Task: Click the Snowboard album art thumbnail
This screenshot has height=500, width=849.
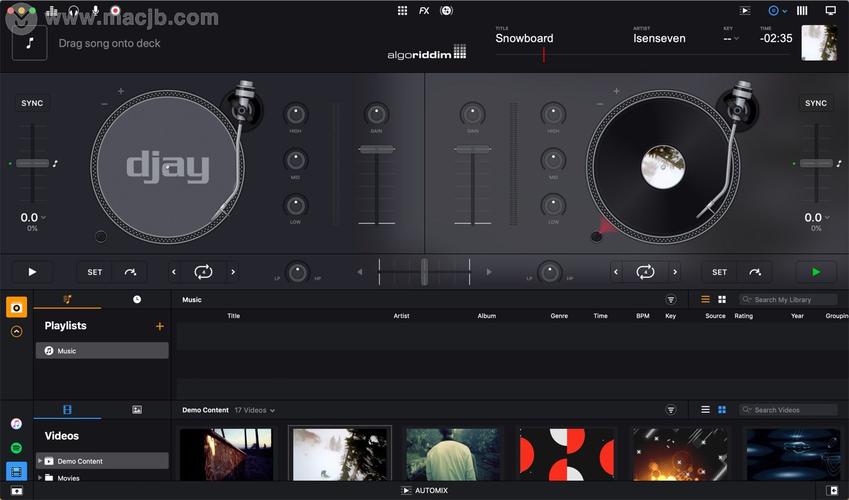Action: pyautogui.click(x=819, y=43)
